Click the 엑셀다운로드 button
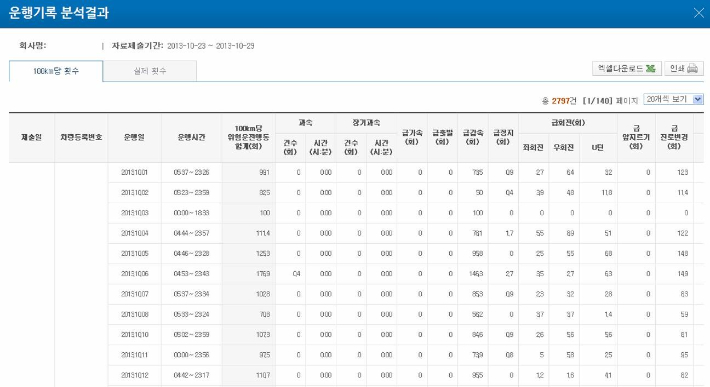The image size is (710, 387). coord(627,68)
